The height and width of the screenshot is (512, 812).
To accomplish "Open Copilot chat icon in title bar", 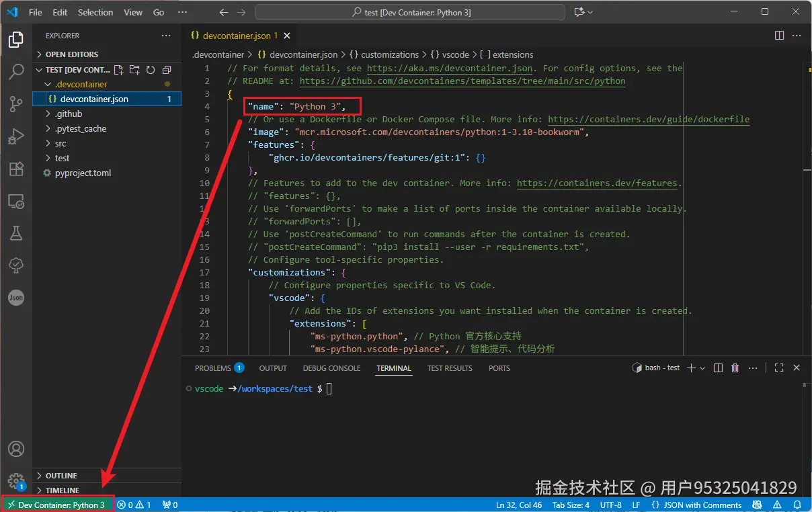I will 579,12.
